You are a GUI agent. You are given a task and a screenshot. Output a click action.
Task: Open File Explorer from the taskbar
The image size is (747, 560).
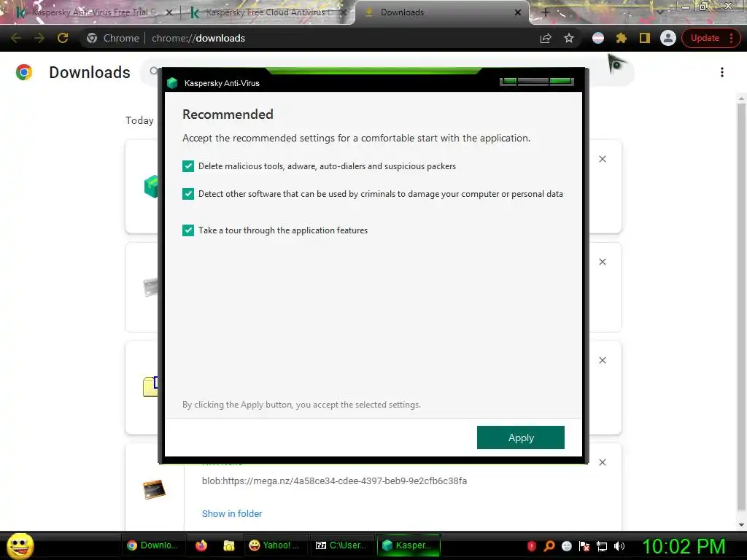pos(229,545)
